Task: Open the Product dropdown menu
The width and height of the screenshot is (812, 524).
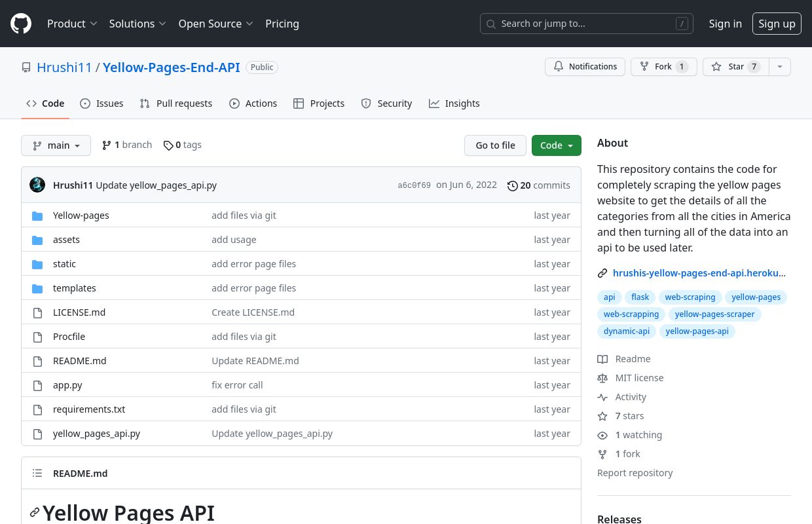Action: click(x=72, y=24)
